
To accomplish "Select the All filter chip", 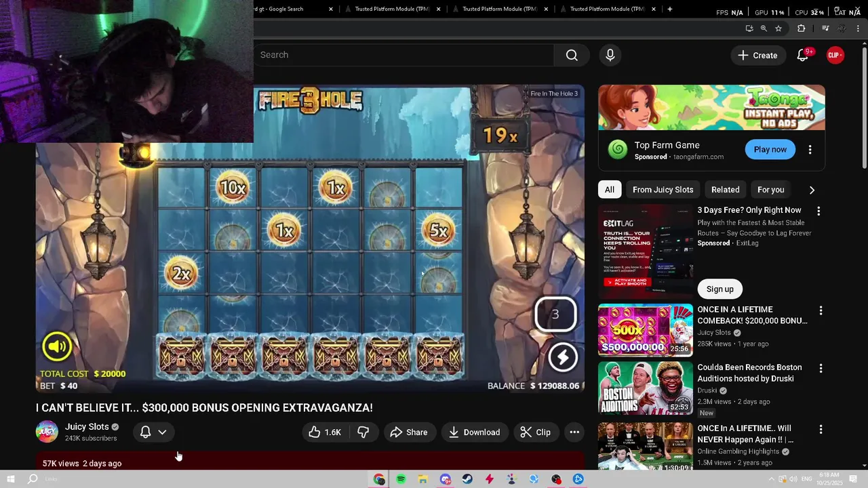I will 610,190.
